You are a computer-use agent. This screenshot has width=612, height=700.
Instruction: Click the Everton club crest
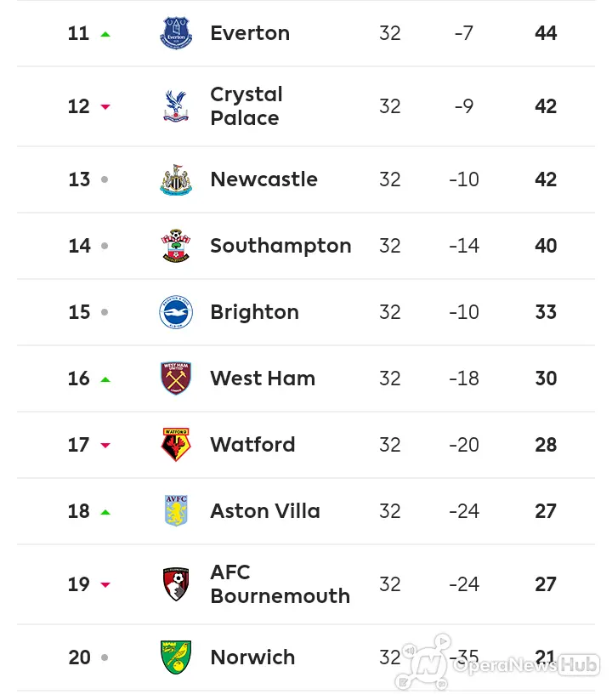176,32
